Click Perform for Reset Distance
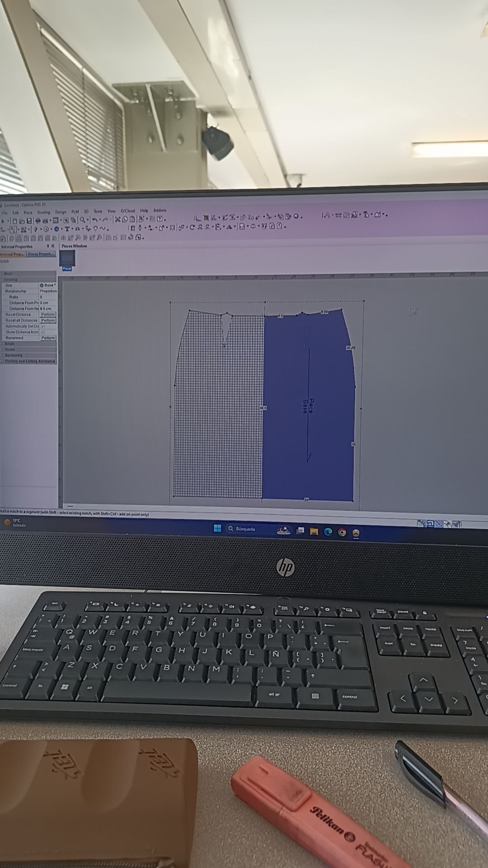The height and width of the screenshot is (868, 488). 48,315
